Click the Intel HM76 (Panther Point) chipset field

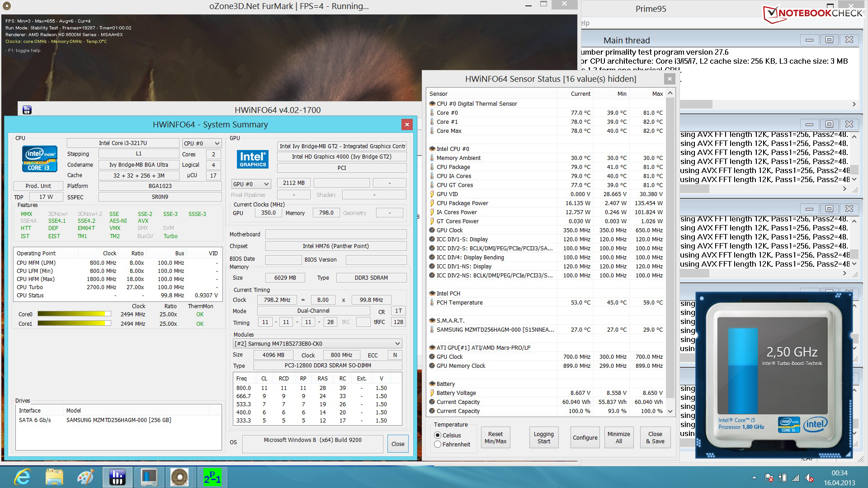coord(336,246)
